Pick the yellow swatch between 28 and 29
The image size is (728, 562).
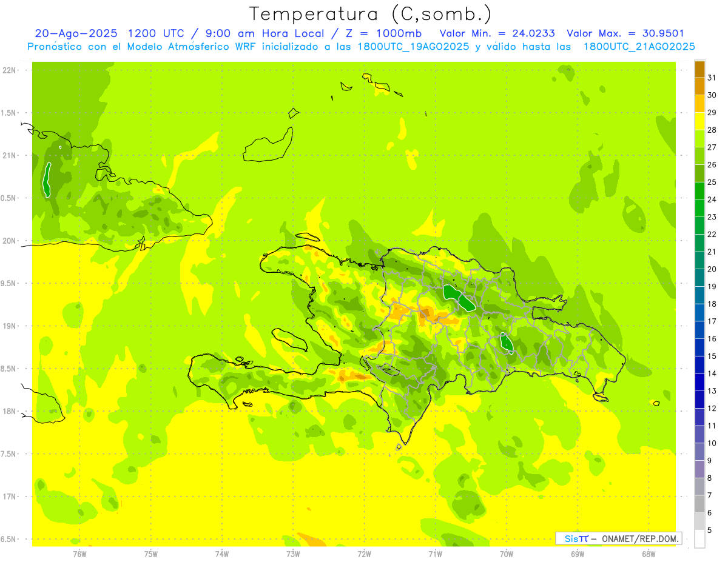click(x=699, y=121)
